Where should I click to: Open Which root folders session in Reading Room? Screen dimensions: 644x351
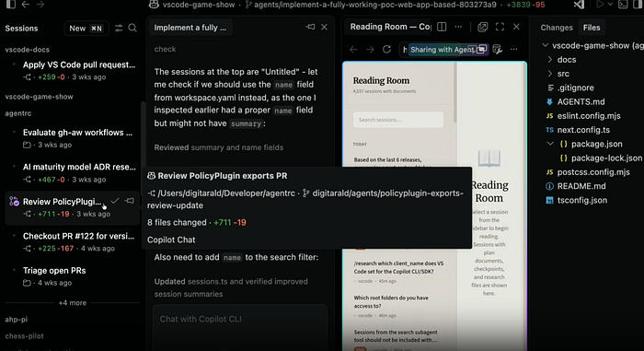398,306
